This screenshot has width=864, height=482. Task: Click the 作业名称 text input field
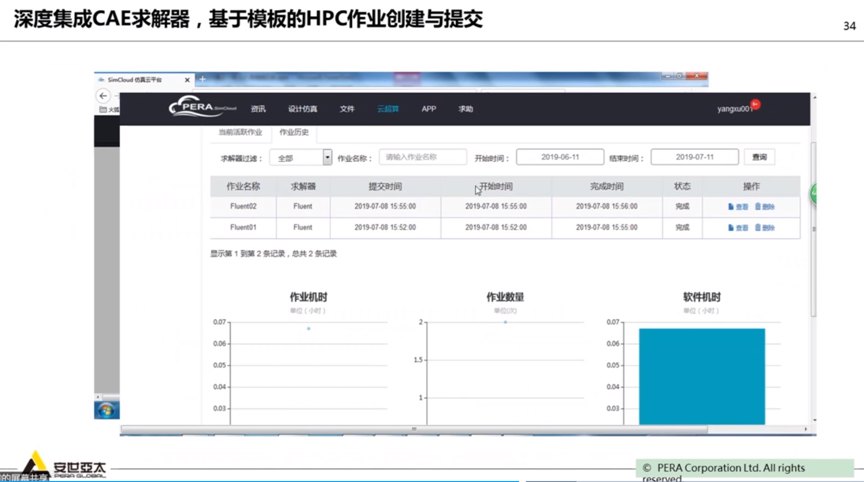click(422, 157)
